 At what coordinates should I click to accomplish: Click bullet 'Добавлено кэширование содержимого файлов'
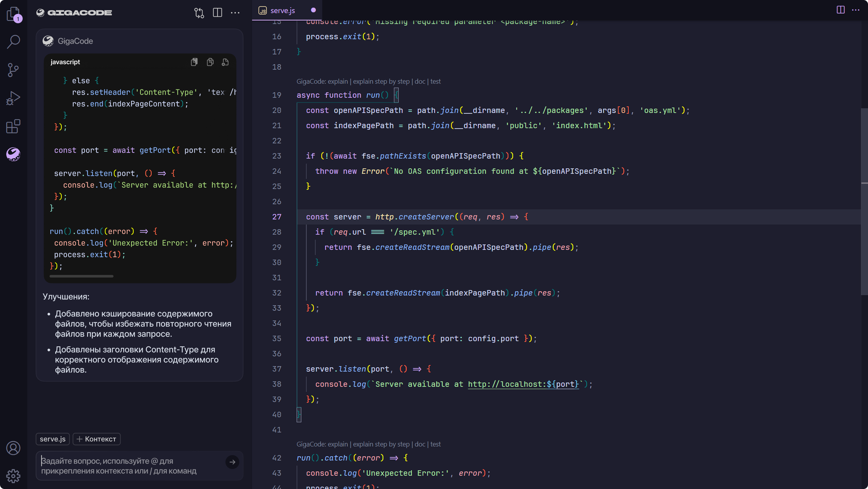point(143,323)
